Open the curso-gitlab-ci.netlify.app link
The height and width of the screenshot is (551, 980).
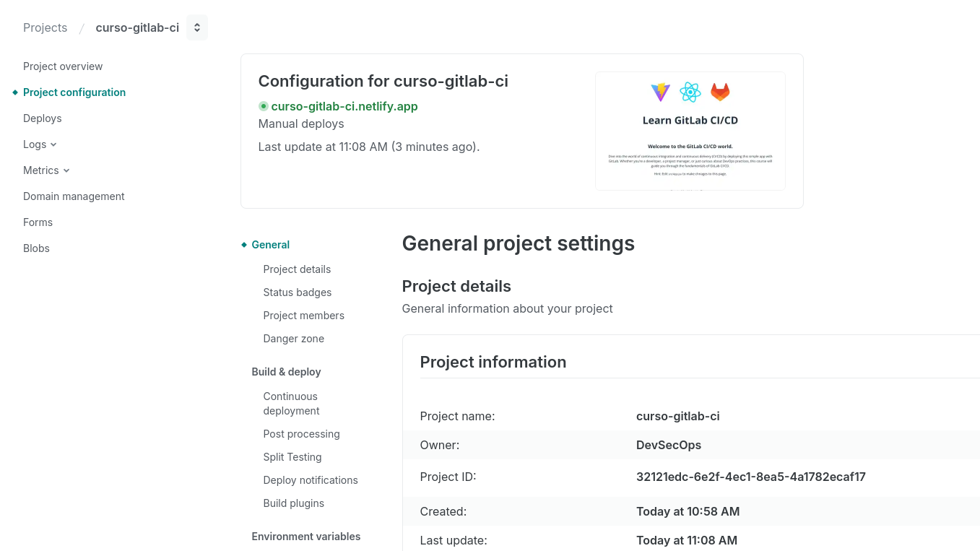tap(344, 106)
